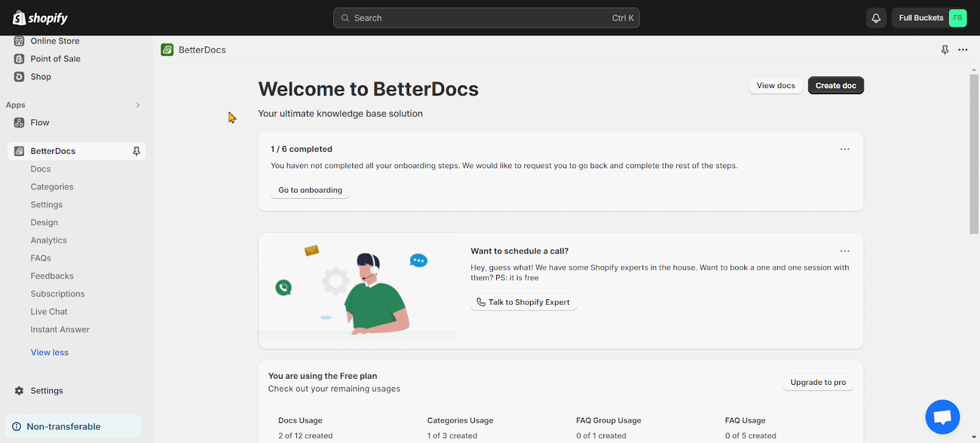Click the Upgrade to pro button
The image size is (980, 443).
[x=818, y=382]
